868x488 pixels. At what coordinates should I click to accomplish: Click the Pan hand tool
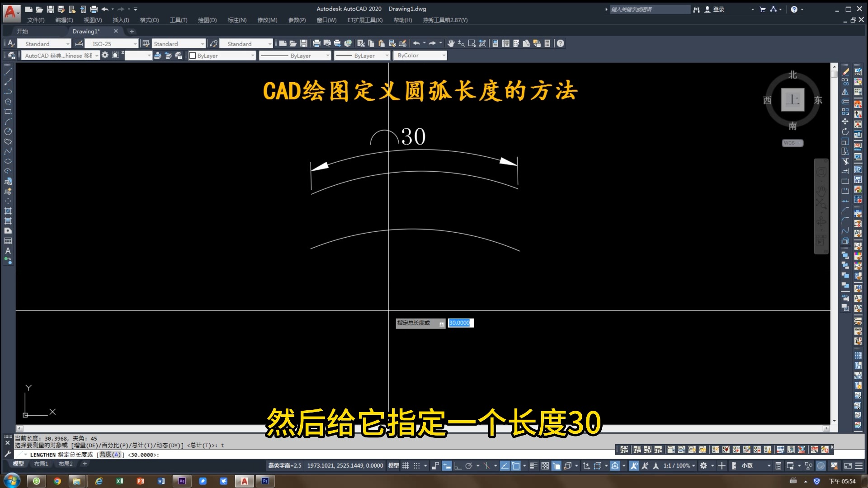451,43
